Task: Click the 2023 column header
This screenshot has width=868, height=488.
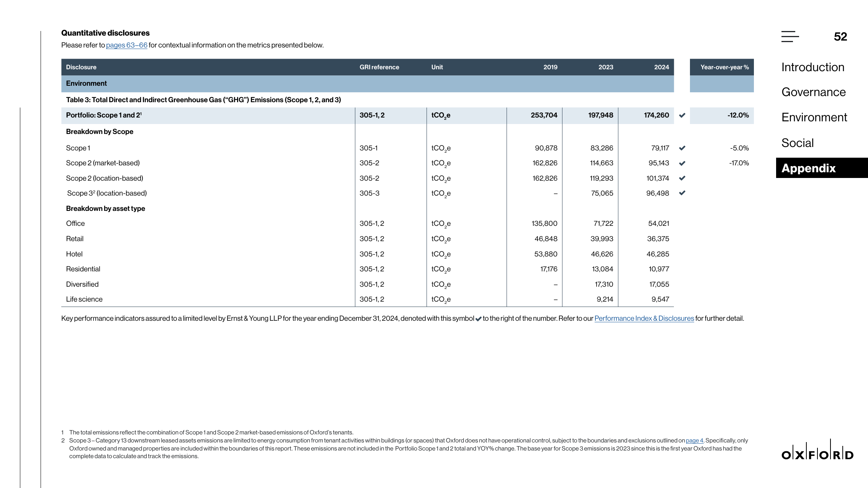Action: click(x=606, y=67)
